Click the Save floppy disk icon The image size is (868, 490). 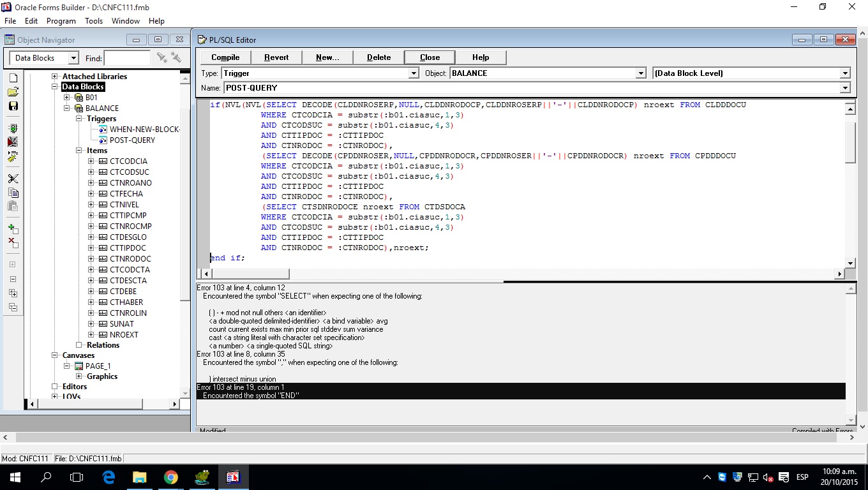13,106
